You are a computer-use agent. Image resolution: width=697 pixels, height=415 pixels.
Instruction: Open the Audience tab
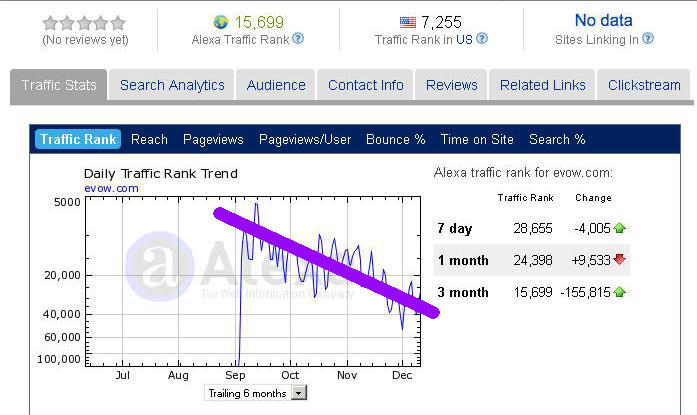point(276,85)
